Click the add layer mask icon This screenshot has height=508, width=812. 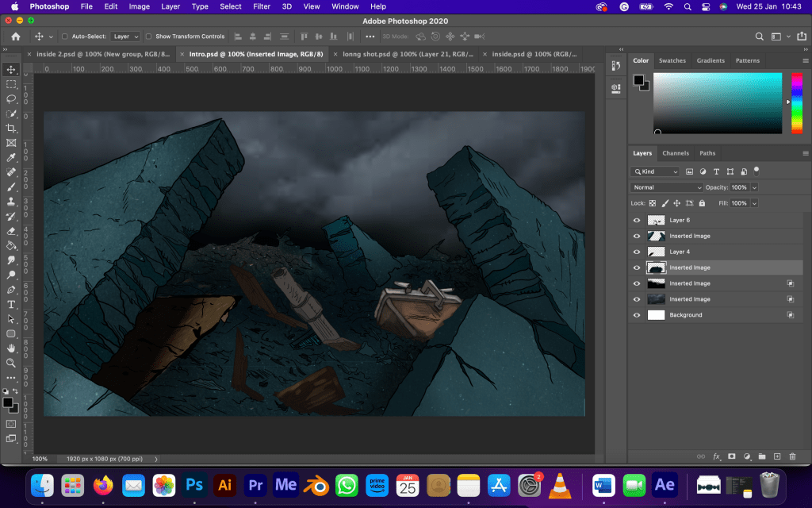coord(731,456)
